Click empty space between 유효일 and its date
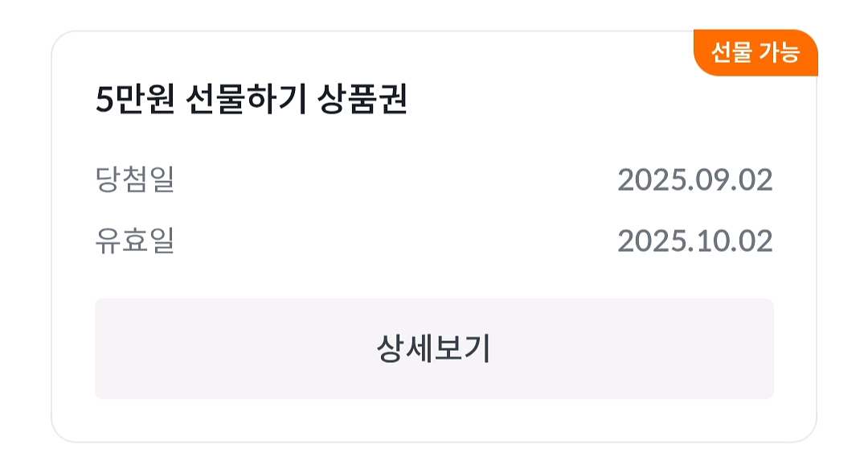868x457 pixels. pos(394,241)
